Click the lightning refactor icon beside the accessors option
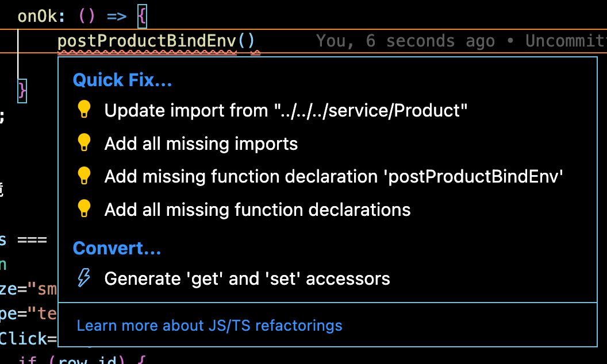Viewport: 607px width, 364px height. click(x=84, y=278)
